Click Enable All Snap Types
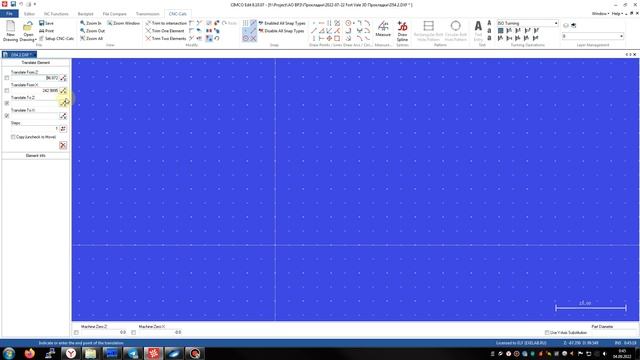The image size is (640, 360). click(x=282, y=23)
